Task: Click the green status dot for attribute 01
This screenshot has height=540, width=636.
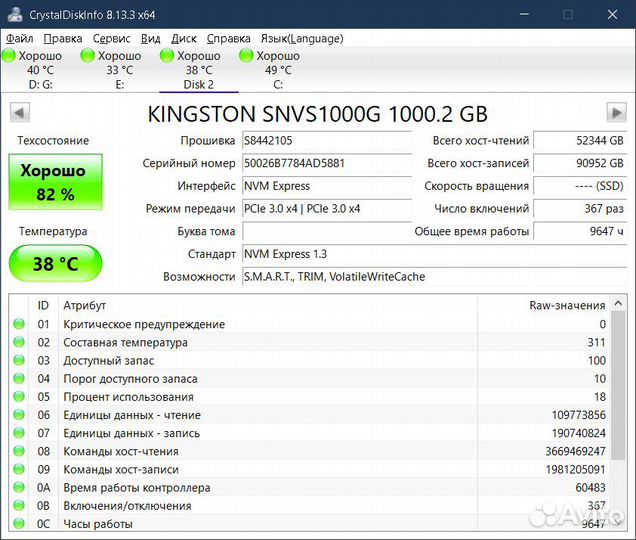Action: point(19,324)
